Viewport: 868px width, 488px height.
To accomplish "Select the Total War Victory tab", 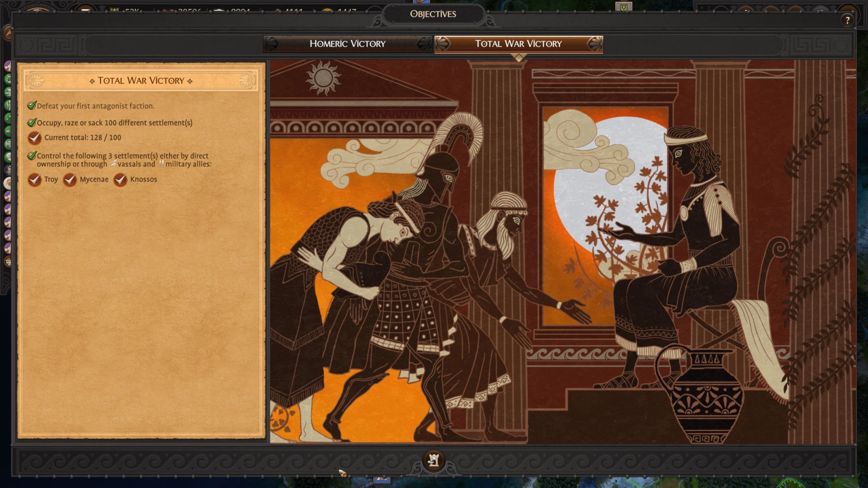I will [518, 44].
